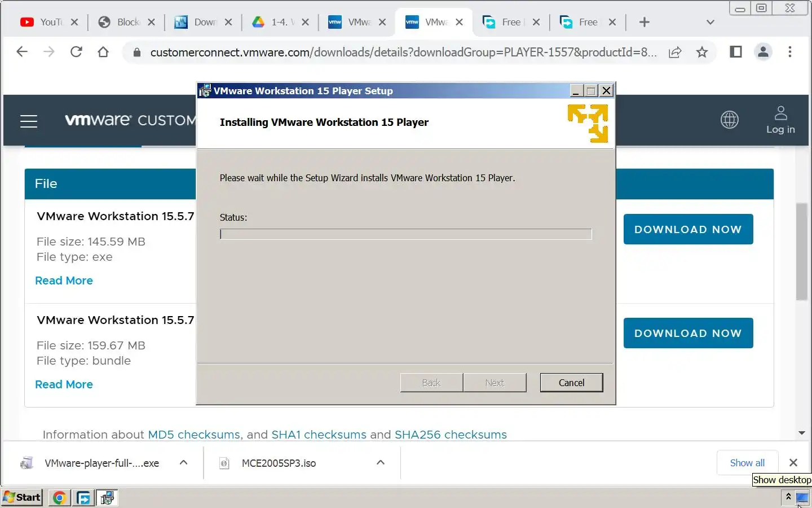View site information padlock icon
The width and height of the screenshot is (812, 508).
coord(136,52)
